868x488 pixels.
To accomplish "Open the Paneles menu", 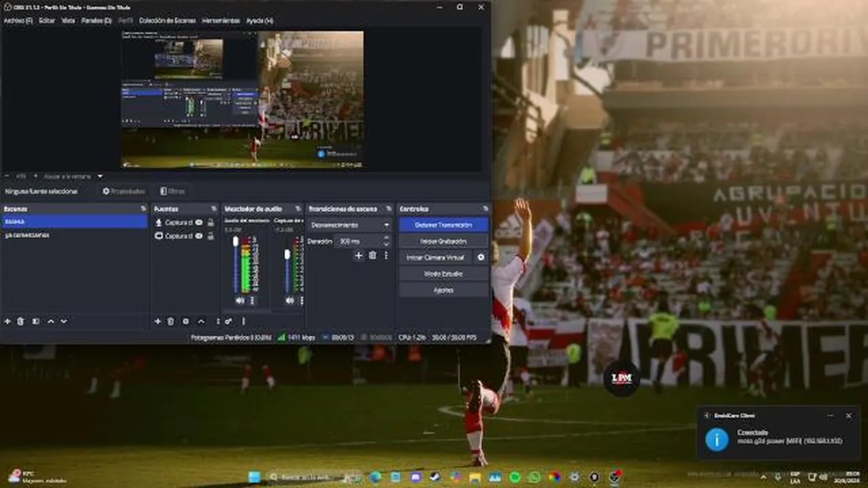I will pos(96,20).
